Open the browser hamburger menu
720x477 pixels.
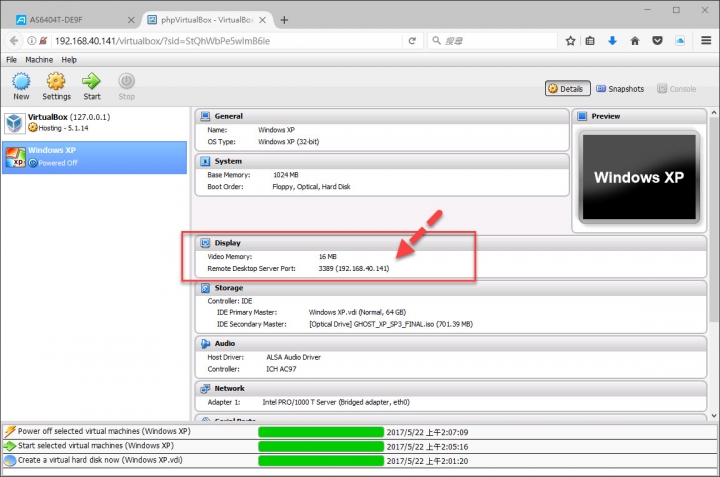[x=706, y=41]
